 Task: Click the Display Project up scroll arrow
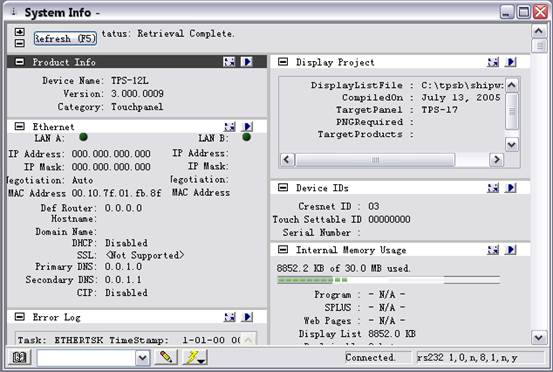(512, 85)
